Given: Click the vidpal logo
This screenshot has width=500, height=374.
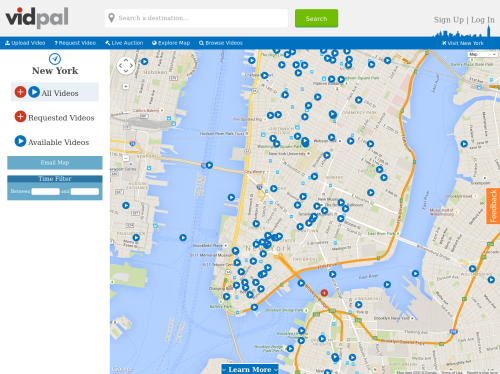Looking at the screenshot, I should pyautogui.click(x=37, y=17).
